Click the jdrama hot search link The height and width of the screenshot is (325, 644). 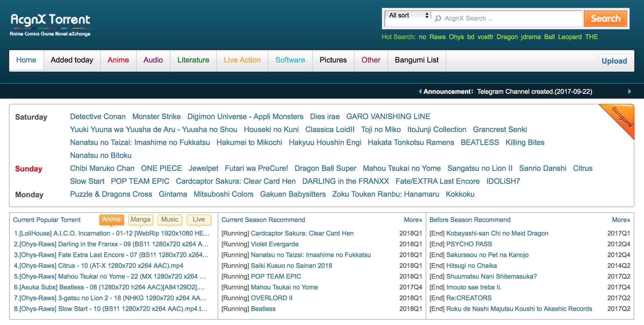(531, 37)
